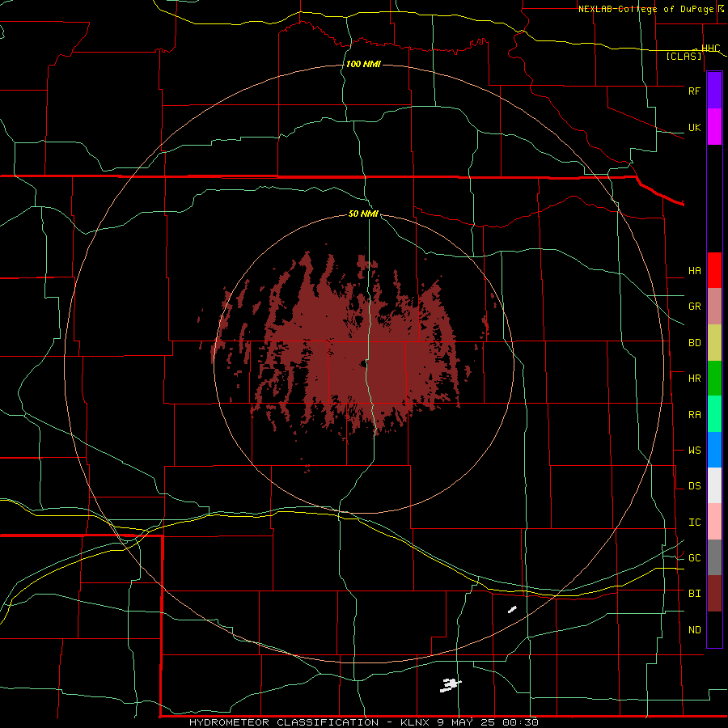The image size is (728, 728).
Task: Pick the dark green HR swatch
Action: 714,379
